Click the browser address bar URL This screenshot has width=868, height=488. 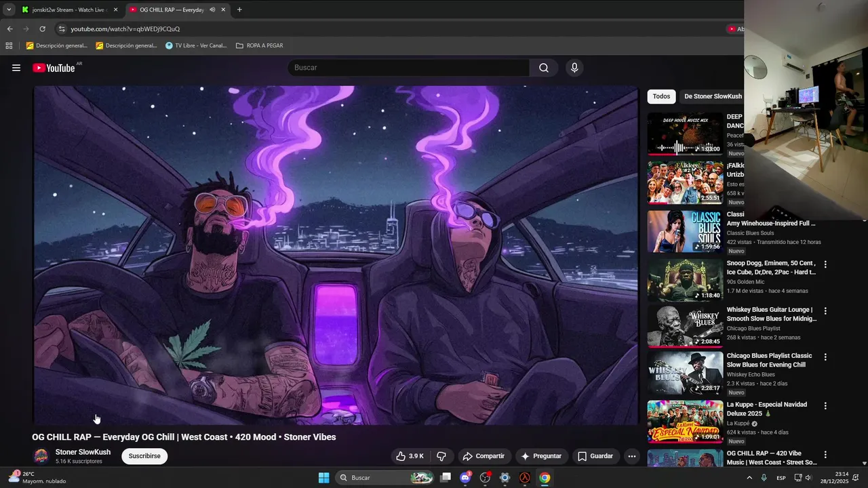pos(125,29)
